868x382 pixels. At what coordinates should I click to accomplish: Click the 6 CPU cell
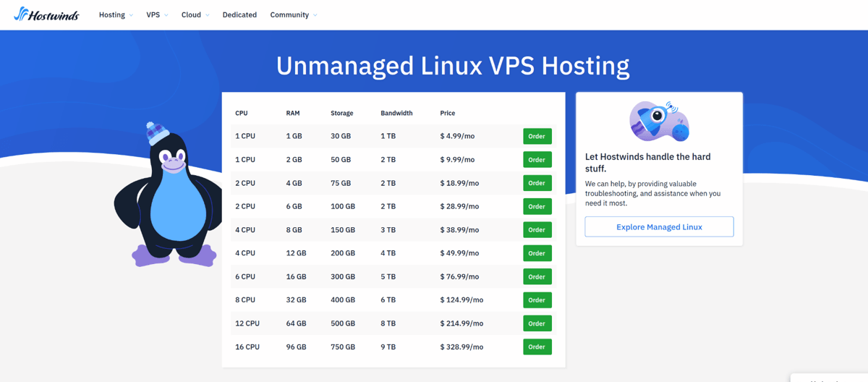click(x=245, y=276)
